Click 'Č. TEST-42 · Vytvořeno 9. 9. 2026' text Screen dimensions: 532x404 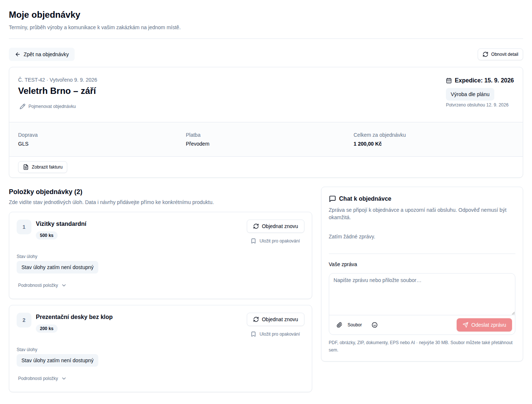[58, 80]
